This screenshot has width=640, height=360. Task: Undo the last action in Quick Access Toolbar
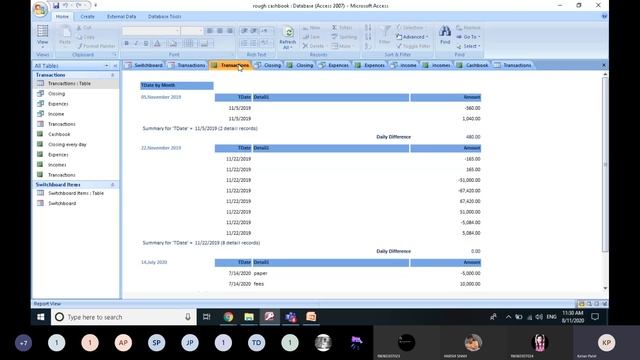point(65,5)
